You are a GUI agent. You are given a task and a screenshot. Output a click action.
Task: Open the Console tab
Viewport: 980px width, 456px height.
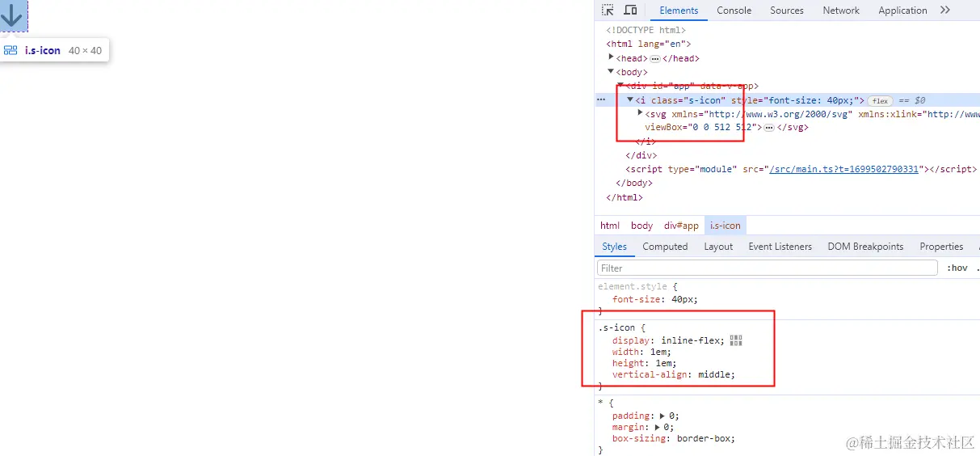click(734, 11)
